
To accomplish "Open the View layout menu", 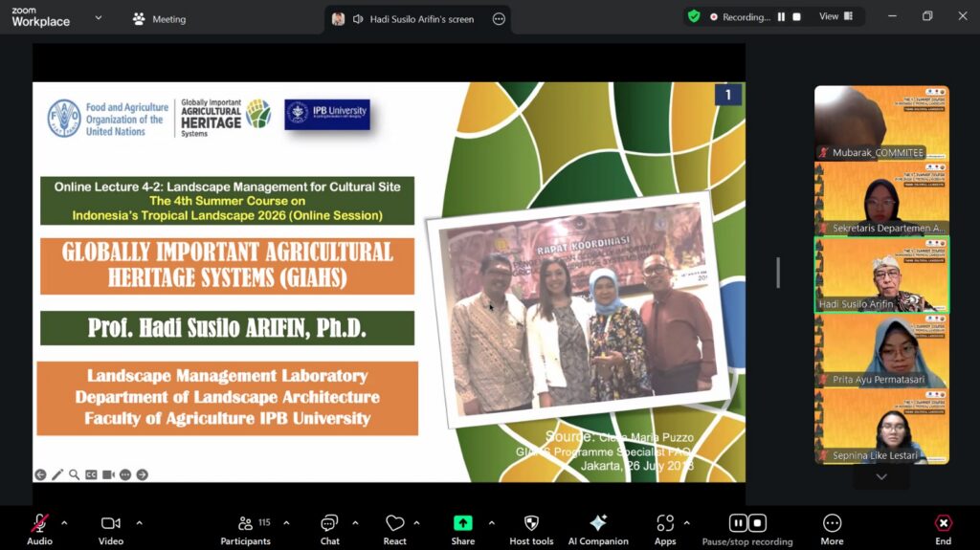I will click(x=836, y=16).
